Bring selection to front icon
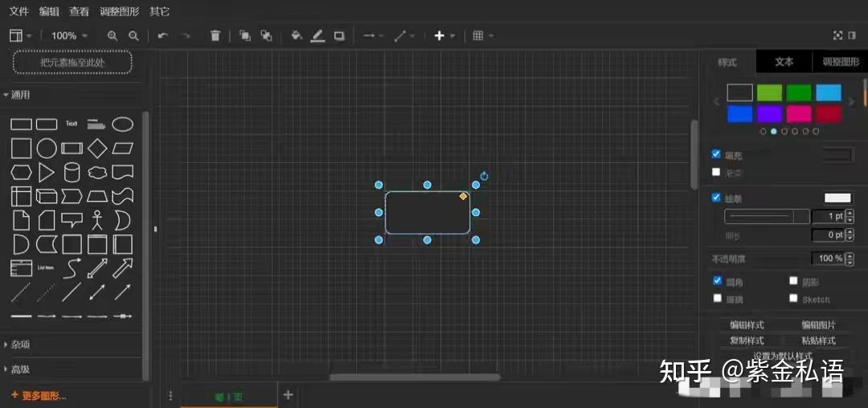This screenshot has width=868, height=408. tap(244, 36)
